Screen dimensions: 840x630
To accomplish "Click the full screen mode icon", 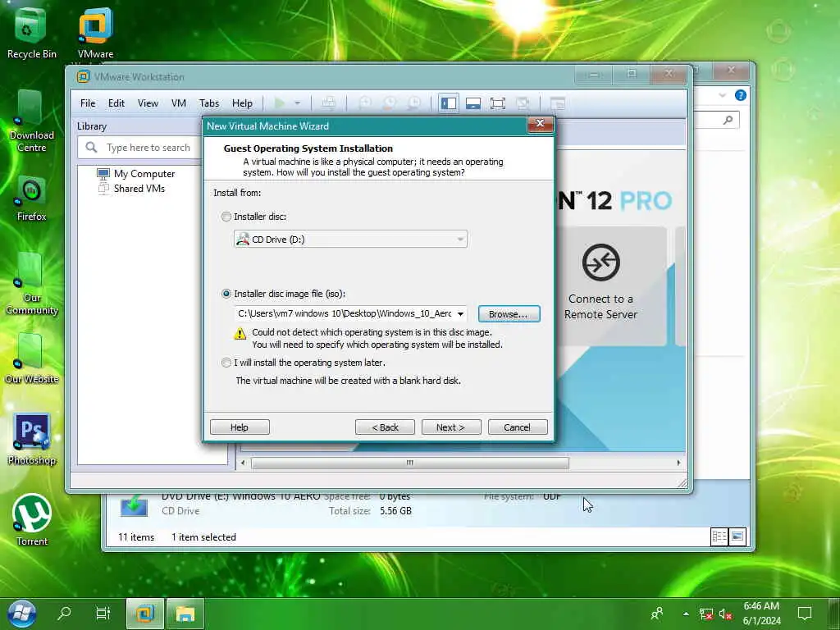I will [x=498, y=103].
